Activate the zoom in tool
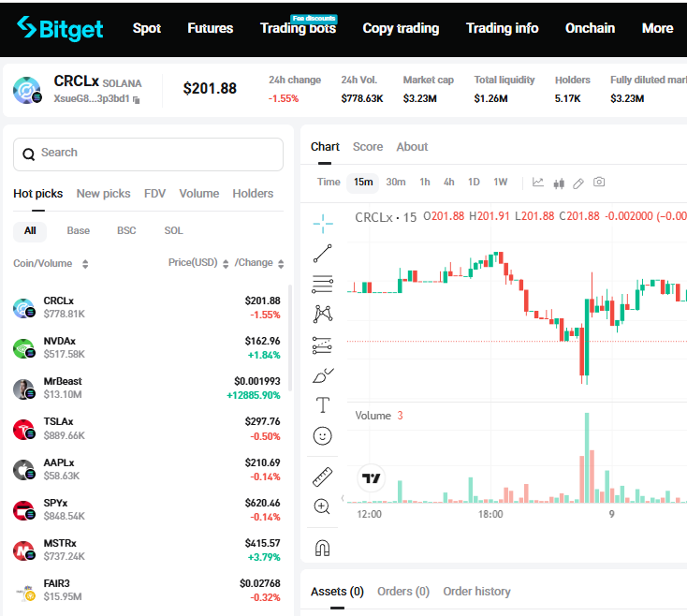This screenshot has height=616, width=687. click(322, 506)
